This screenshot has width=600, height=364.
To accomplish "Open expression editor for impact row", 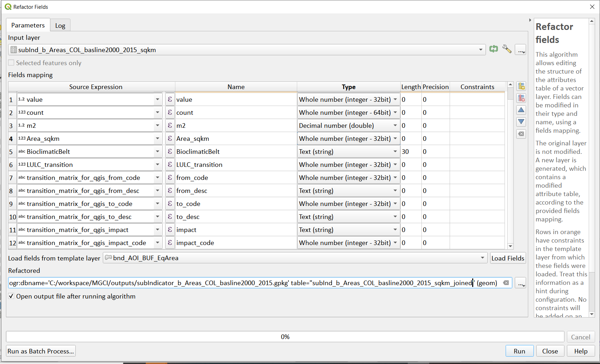I will click(x=170, y=230).
